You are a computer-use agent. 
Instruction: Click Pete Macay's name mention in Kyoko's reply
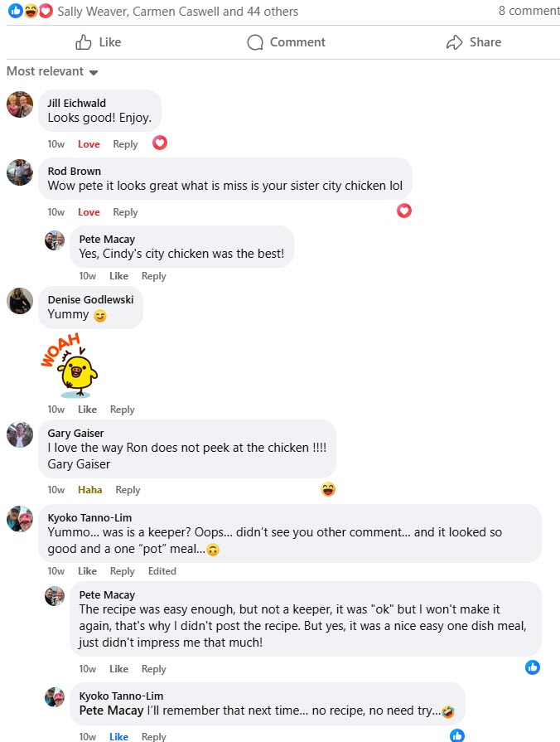click(x=112, y=710)
